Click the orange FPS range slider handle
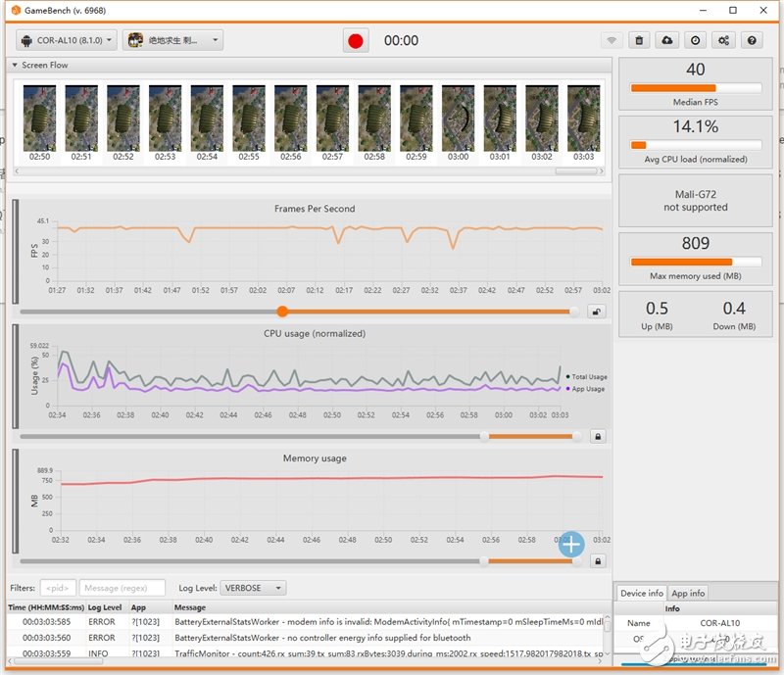This screenshot has width=784, height=675. tap(282, 312)
